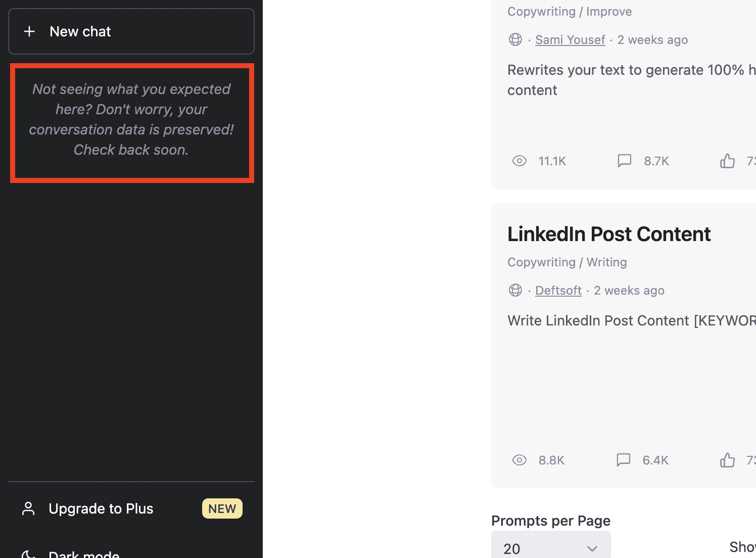Viewport: 756px width, 558px height.
Task: Click the eye icon showing 8.8K views
Action: 519,460
